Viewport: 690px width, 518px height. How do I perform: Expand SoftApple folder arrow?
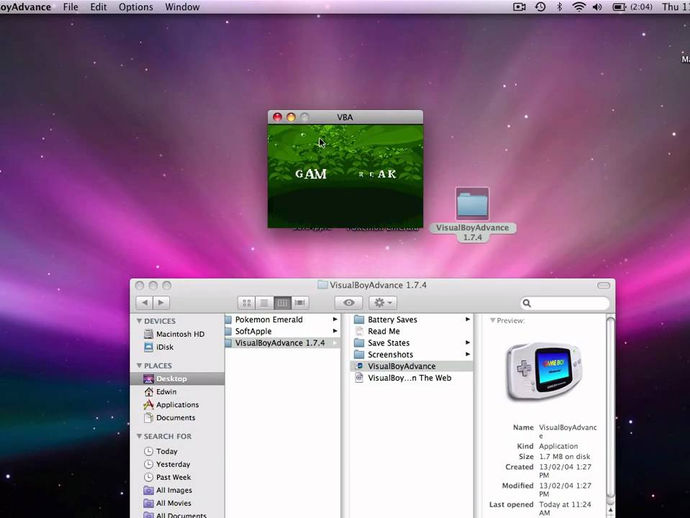pyautogui.click(x=335, y=331)
